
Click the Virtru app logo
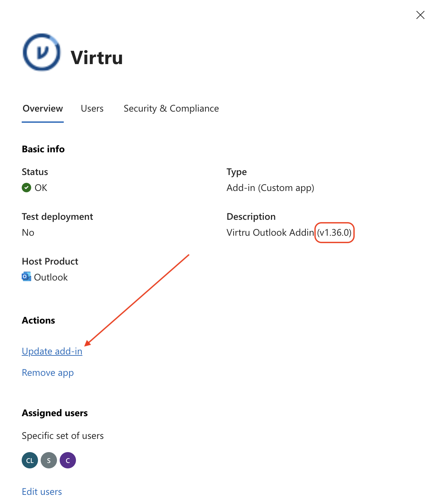point(41,52)
